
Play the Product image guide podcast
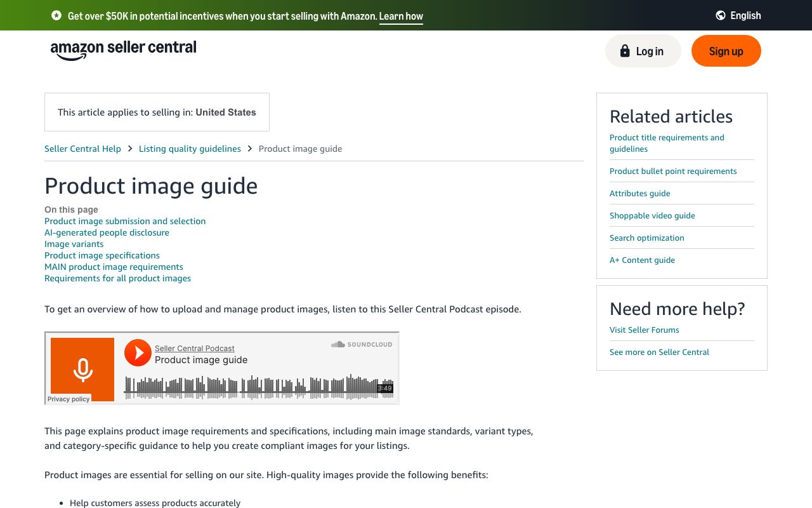point(138,353)
